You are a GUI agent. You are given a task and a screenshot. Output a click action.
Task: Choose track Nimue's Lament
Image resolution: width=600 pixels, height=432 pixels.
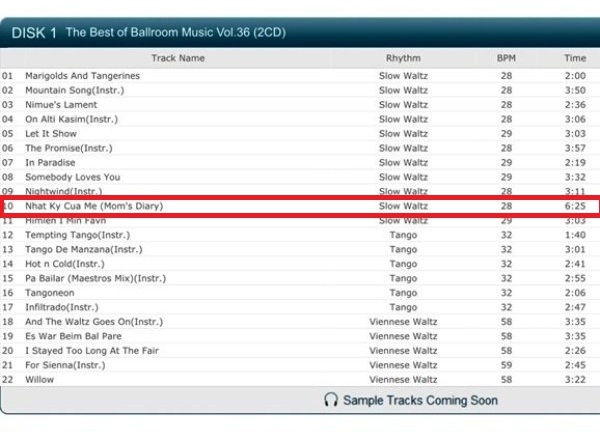61,105
